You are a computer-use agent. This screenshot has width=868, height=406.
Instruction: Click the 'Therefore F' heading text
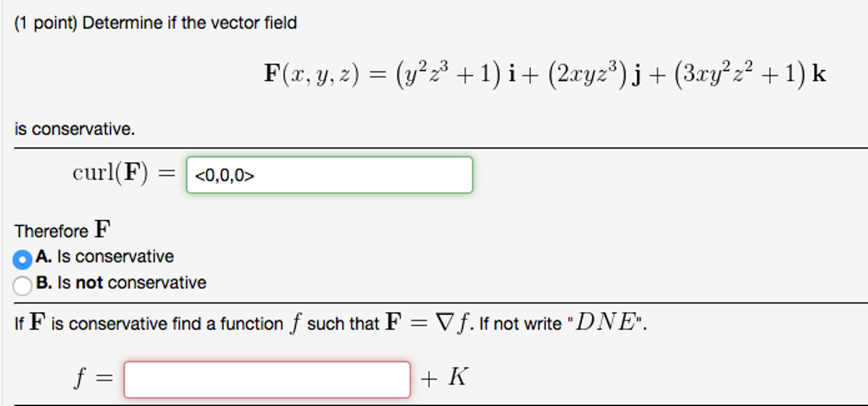click(62, 229)
